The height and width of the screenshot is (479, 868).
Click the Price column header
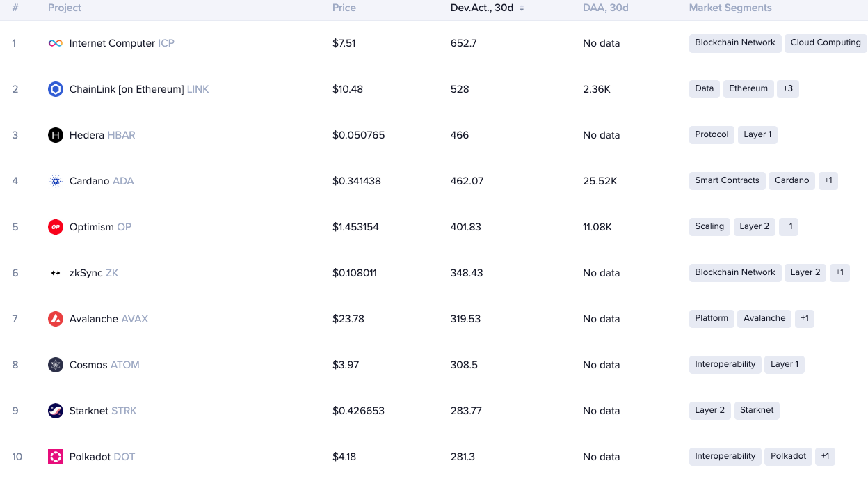[344, 8]
